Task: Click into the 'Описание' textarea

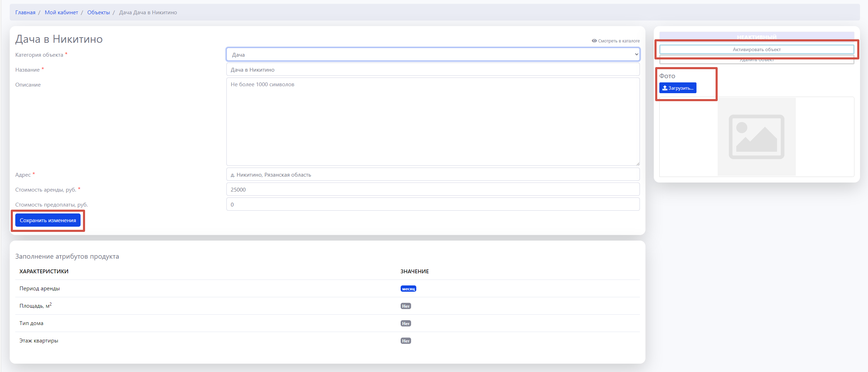Action: 433,122
